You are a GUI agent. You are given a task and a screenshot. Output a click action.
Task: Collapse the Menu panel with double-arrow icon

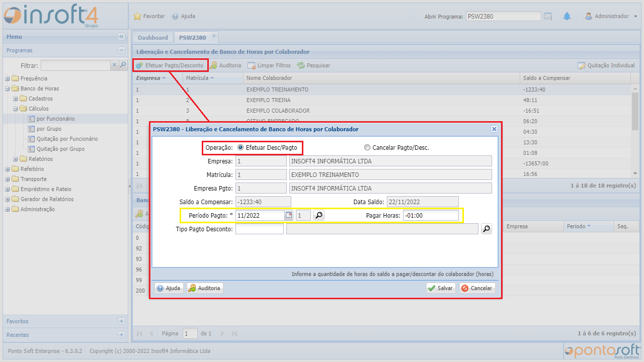pos(121,37)
